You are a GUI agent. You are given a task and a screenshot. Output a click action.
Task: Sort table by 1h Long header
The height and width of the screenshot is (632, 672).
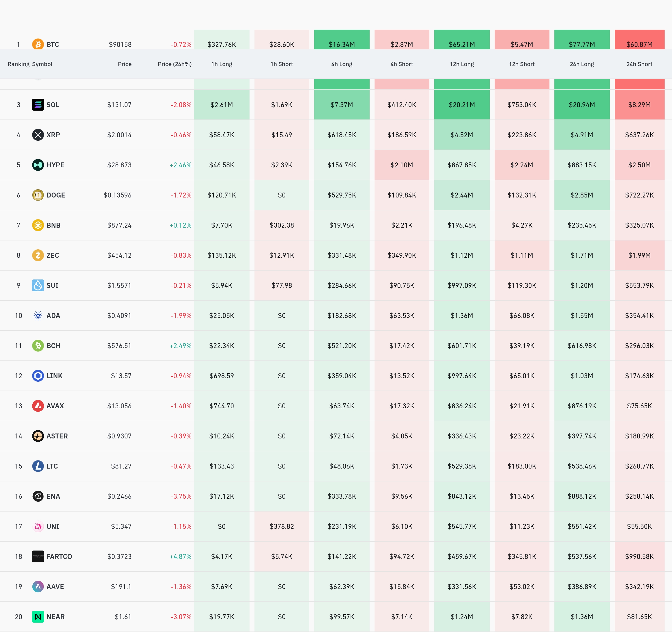222,64
